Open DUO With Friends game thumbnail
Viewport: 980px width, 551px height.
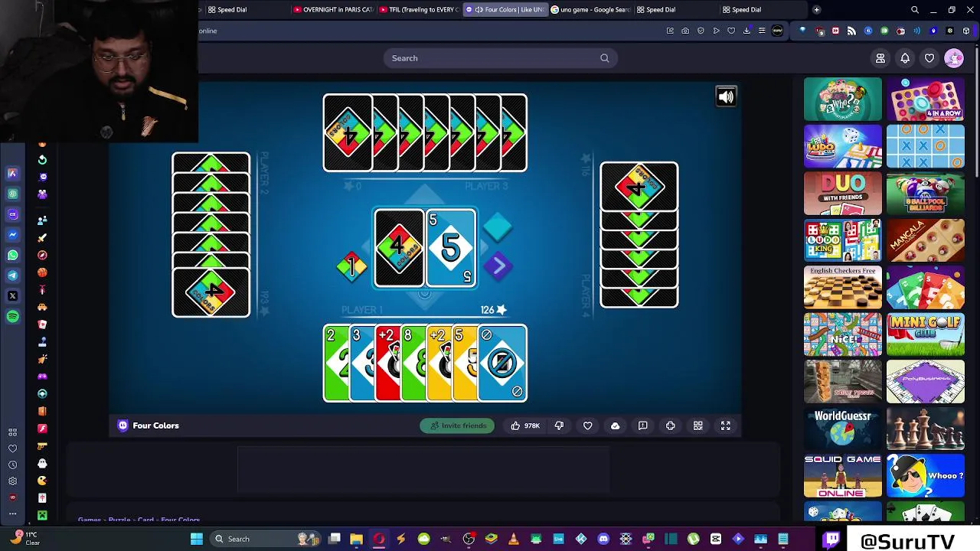coord(843,194)
